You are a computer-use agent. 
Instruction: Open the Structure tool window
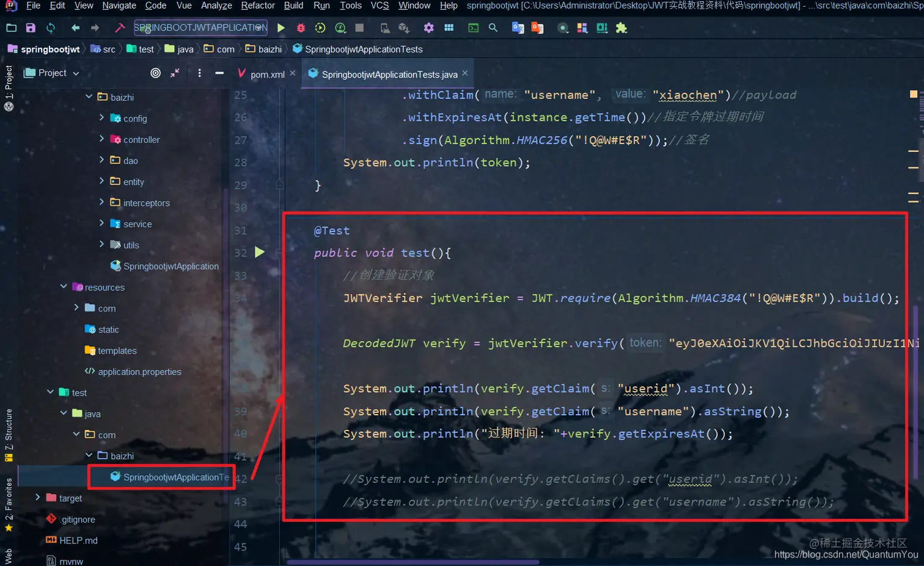9,435
